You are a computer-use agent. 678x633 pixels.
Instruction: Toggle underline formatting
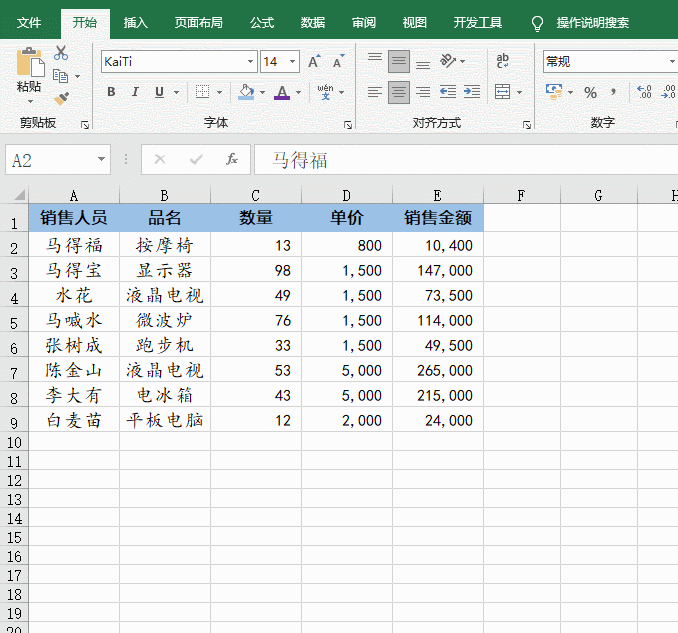point(160,92)
